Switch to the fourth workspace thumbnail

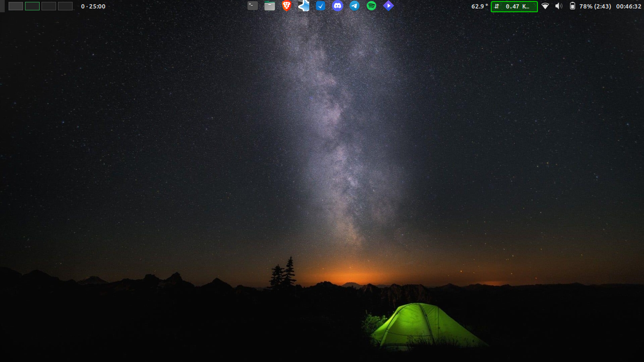pos(65,6)
